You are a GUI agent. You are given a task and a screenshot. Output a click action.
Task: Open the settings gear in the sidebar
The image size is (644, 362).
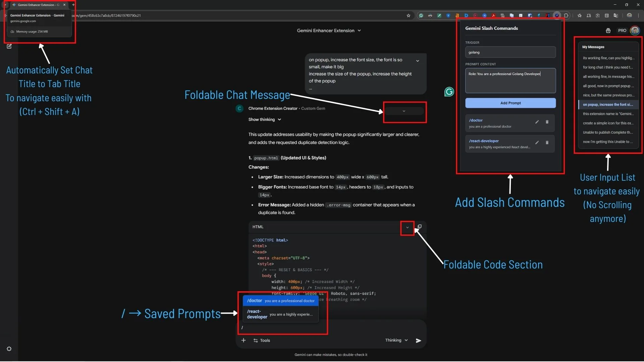[9, 349]
